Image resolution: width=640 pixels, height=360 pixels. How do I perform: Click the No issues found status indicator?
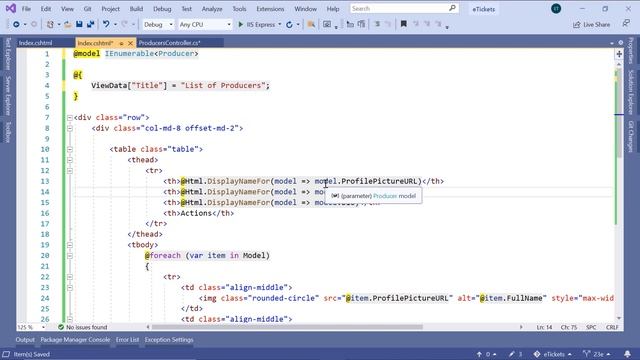[x=82, y=327]
